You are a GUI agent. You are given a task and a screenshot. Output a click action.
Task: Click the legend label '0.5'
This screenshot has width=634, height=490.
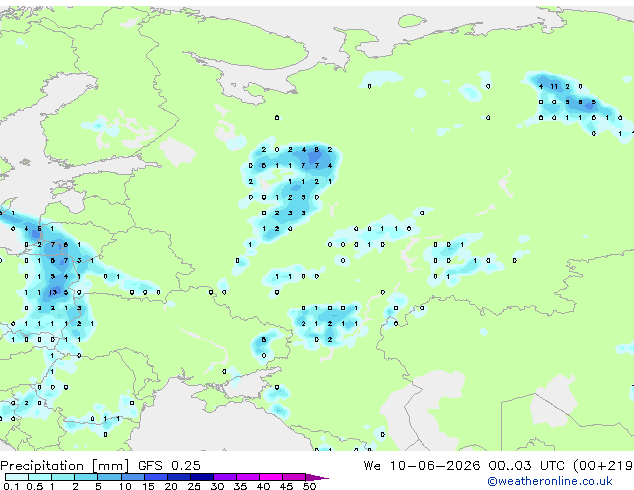pos(34,486)
